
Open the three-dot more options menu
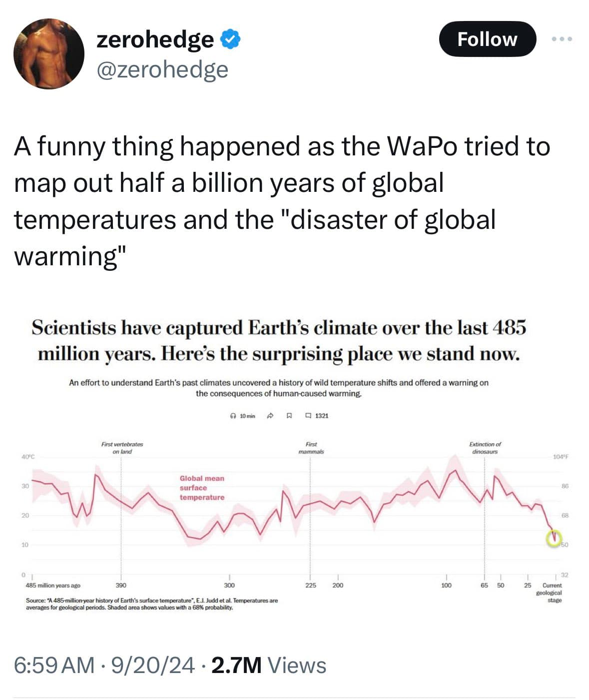click(x=563, y=39)
